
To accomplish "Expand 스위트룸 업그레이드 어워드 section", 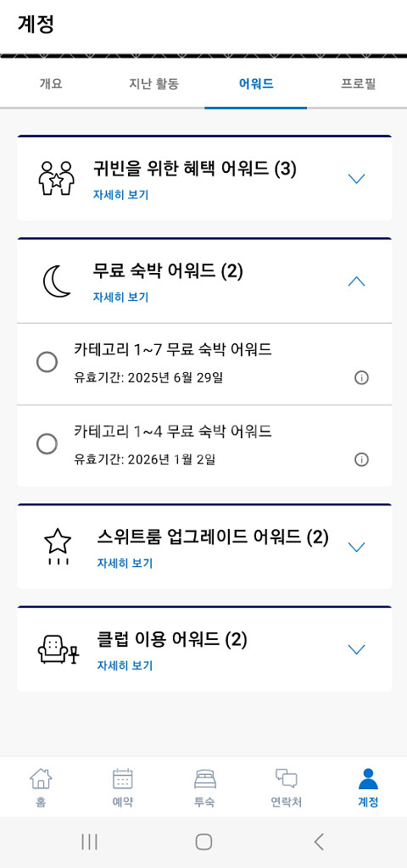I will click(x=357, y=547).
